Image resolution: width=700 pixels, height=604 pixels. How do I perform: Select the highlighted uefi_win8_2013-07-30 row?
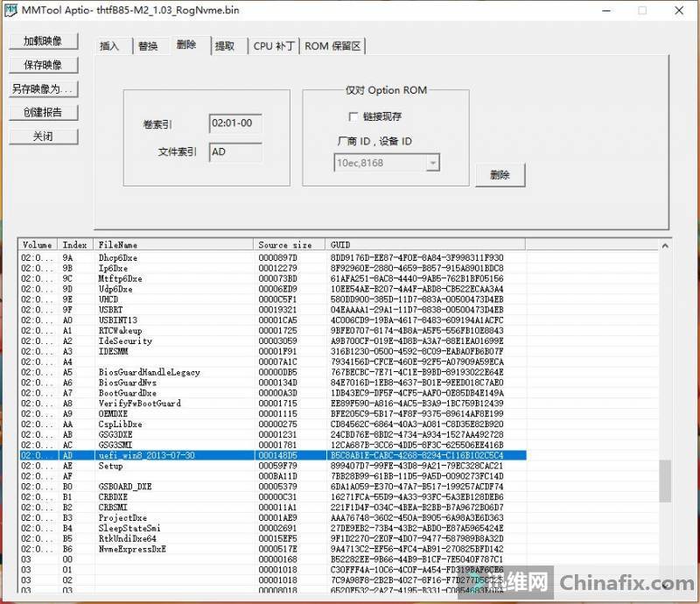272,455
